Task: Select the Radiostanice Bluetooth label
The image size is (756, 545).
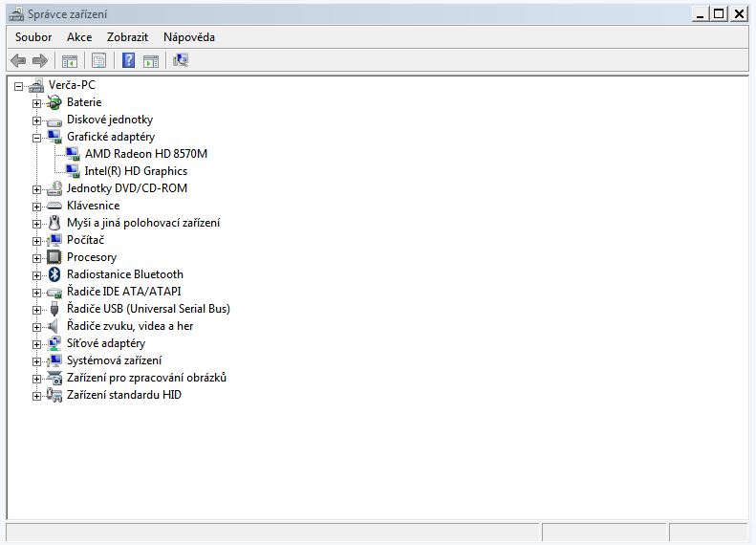Action: [x=125, y=274]
